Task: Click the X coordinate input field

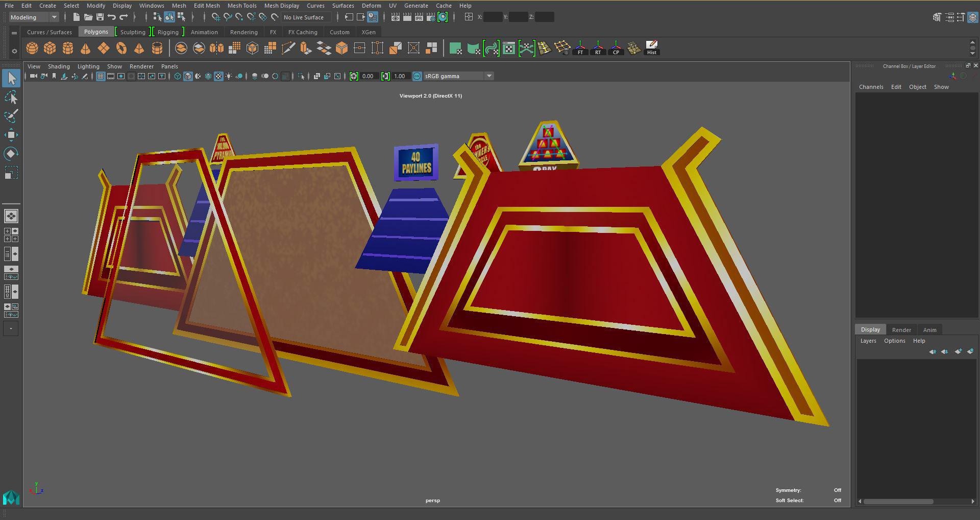Action: click(493, 17)
